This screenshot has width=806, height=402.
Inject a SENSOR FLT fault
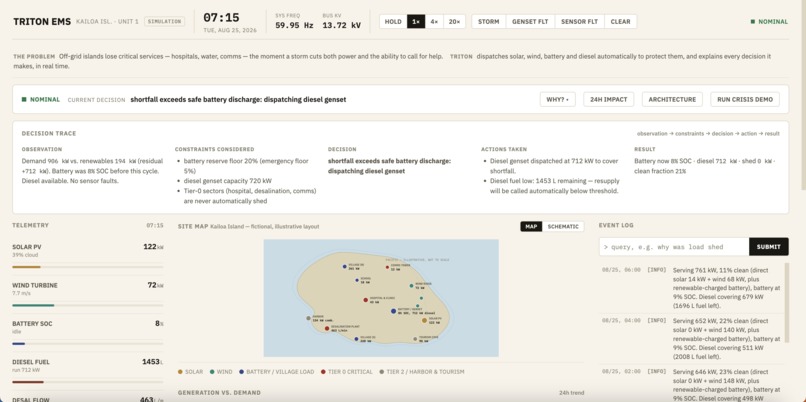coord(579,22)
